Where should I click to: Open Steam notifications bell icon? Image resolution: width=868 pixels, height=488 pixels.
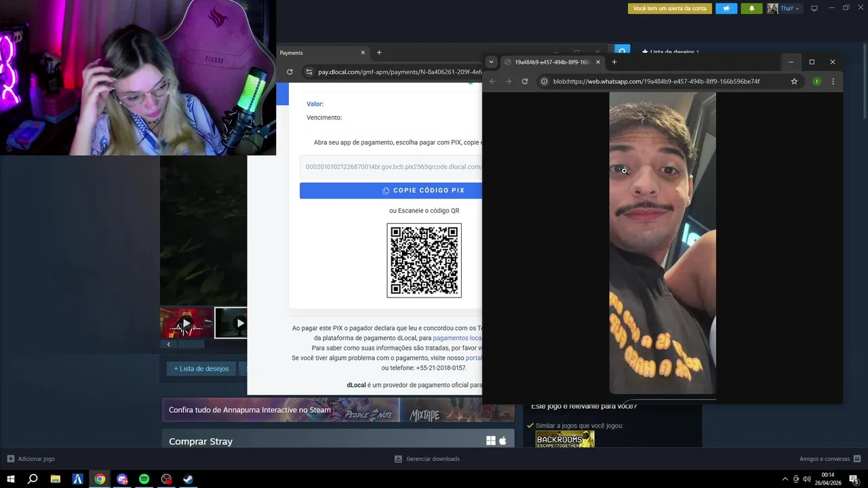pyautogui.click(x=751, y=8)
